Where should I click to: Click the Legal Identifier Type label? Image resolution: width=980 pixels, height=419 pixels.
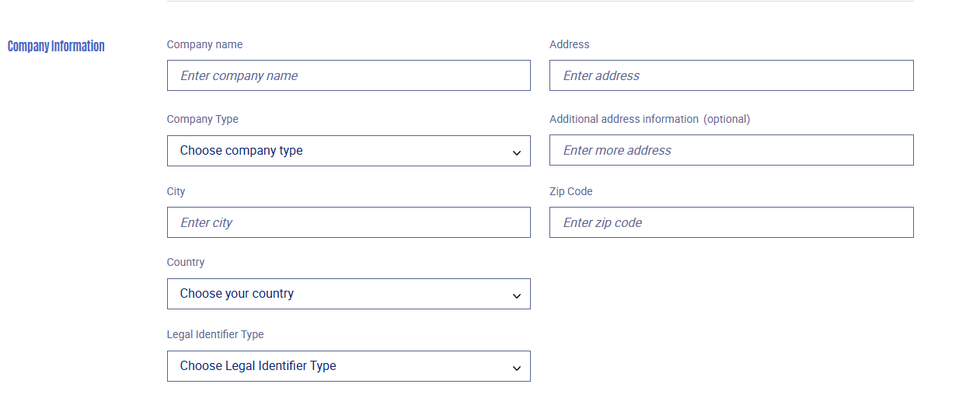(215, 334)
